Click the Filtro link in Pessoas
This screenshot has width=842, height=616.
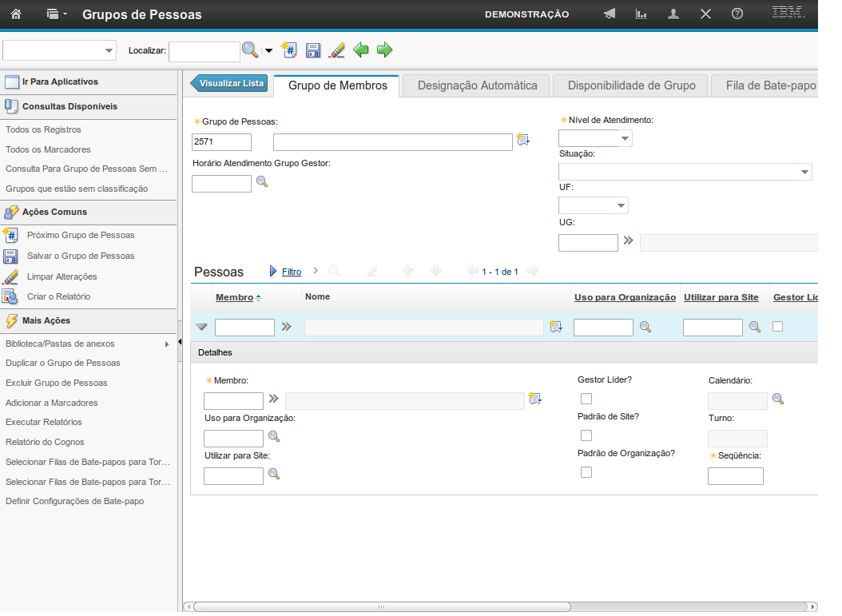(292, 272)
